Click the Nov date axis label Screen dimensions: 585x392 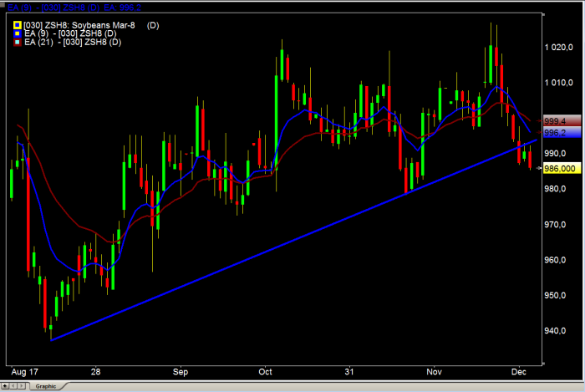pyautogui.click(x=433, y=369)
